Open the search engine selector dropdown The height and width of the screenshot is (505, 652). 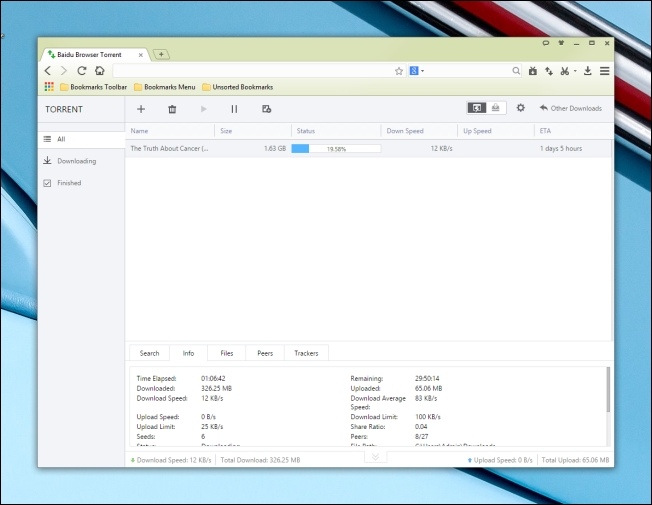417,71
